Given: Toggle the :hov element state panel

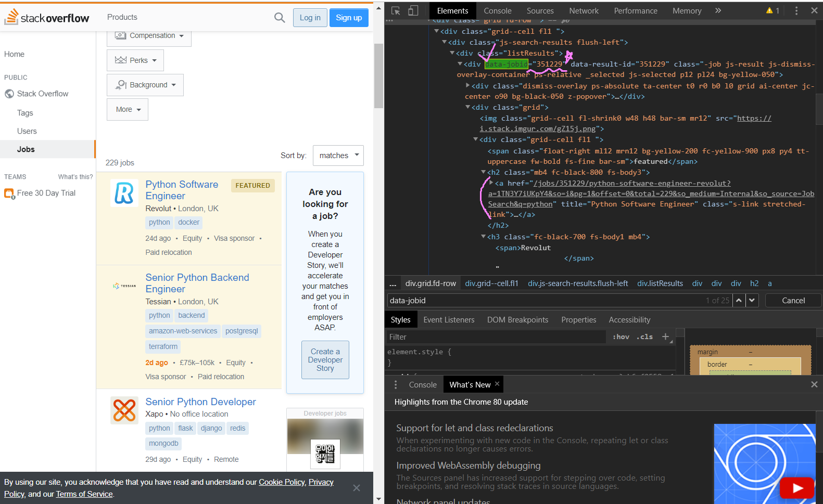Looking at the screenshot, I should tap(621, 337).
